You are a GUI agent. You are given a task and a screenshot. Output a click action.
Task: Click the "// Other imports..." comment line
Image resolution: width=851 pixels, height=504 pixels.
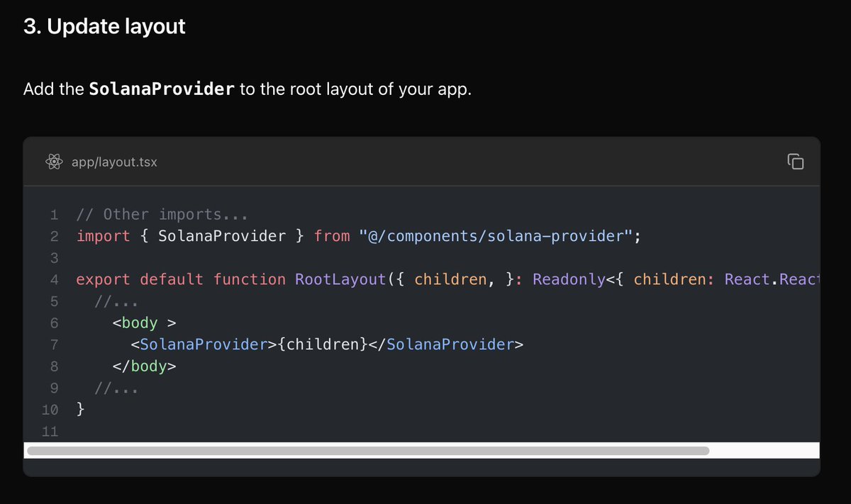pos(162,215)
